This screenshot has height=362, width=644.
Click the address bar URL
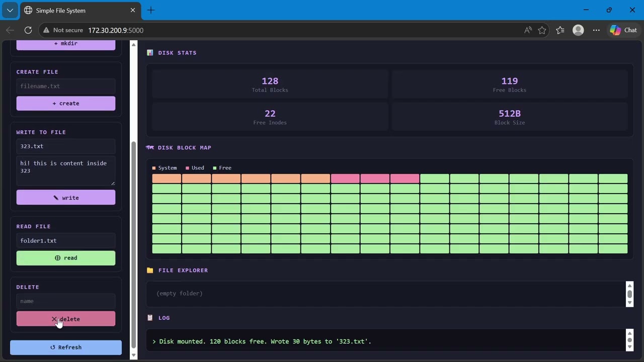[x=116, y=30]
